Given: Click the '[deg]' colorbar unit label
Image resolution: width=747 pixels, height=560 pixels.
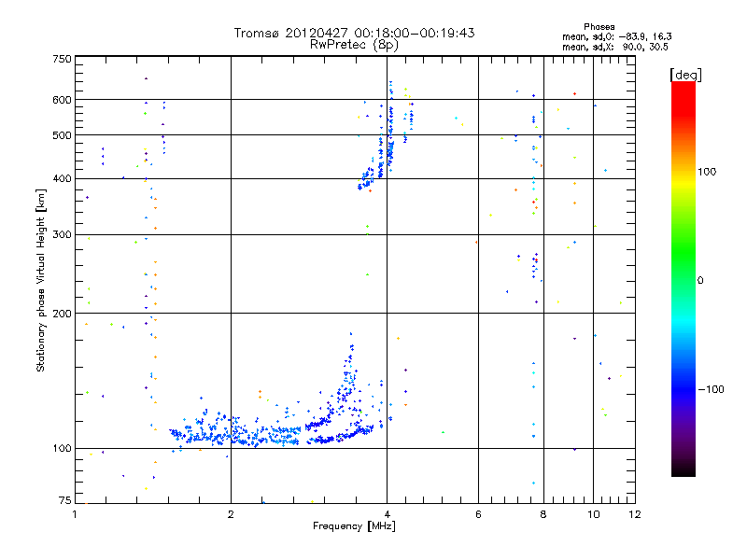Looking at the screenshot, I should pos(685,75).
